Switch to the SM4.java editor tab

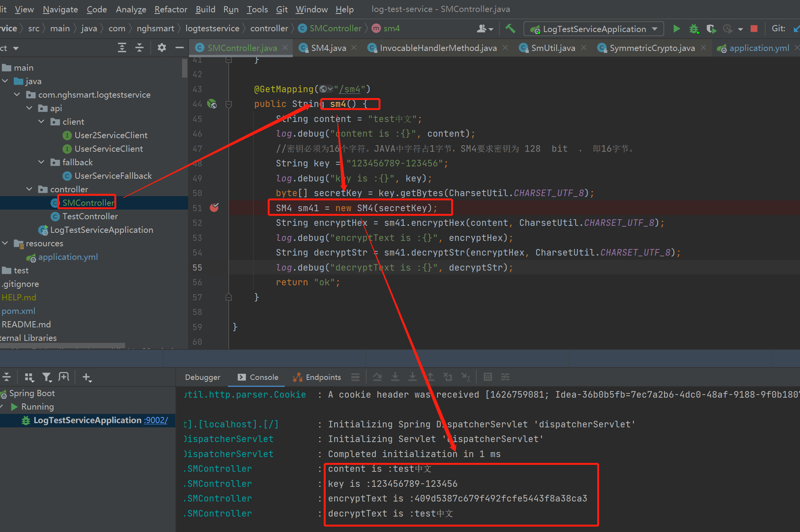pyautogui.click(x=328, y=48)
